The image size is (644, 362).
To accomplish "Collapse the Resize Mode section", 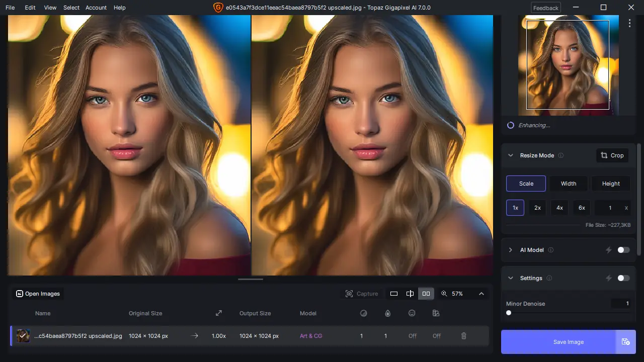I will point(511,155).
